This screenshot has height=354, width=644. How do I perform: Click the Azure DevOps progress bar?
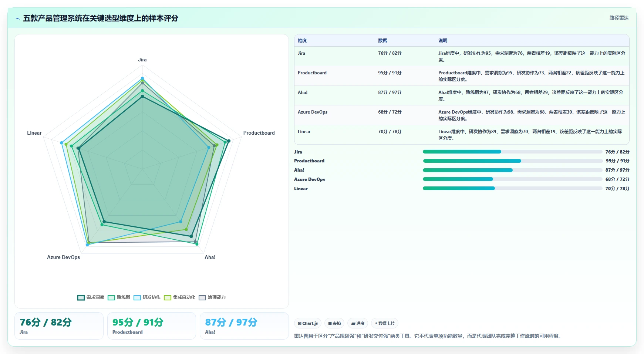(x=513, y=179)
